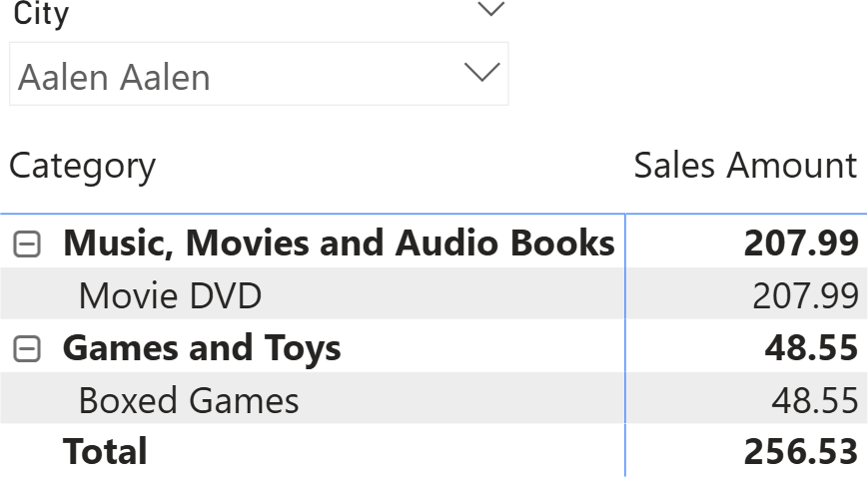Select the Boxed Games subcategory row
868x477 pixels.
pyautogui.click(x=313, y=400)
